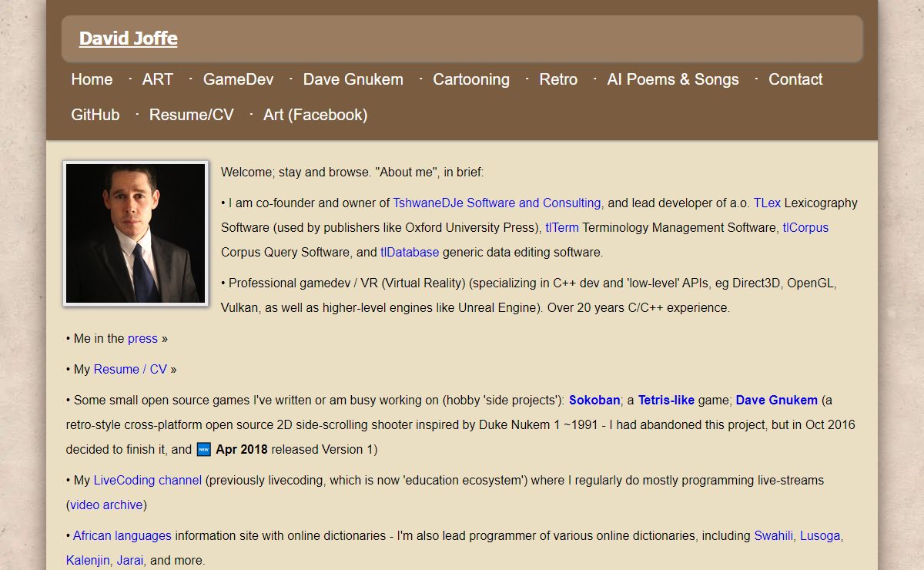924x570 pixels.
Task: Open the GameDev section
Action: click(238, 79)
